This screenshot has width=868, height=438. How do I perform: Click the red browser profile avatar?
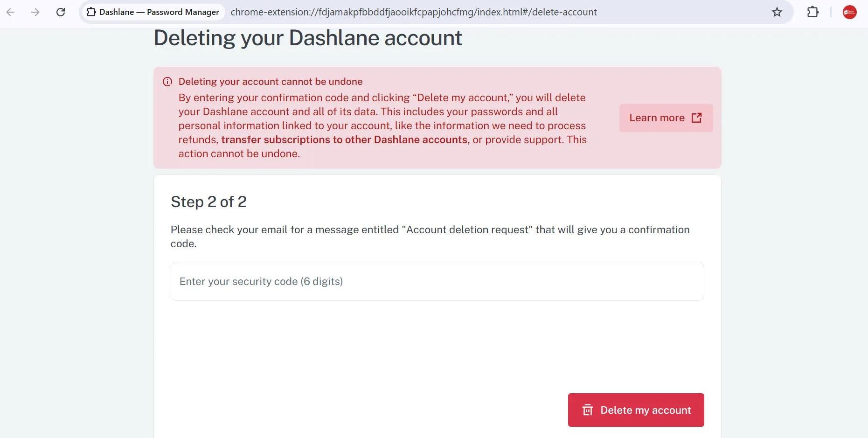click(849, 12)
